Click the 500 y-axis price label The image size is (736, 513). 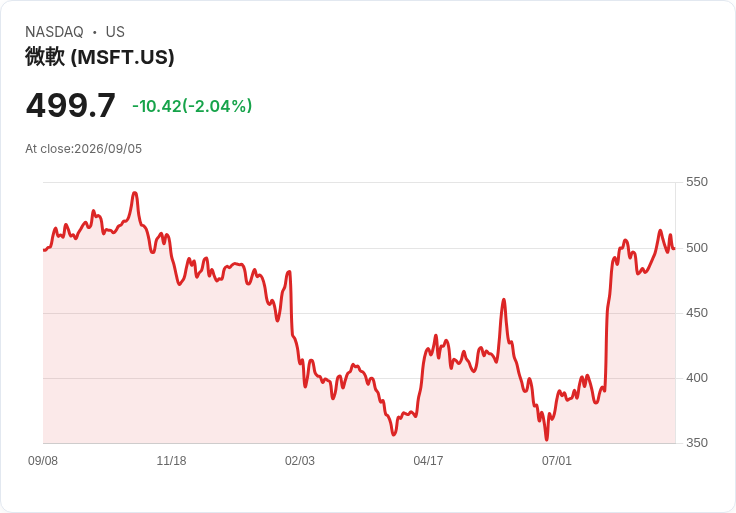(x=697, y=248)
